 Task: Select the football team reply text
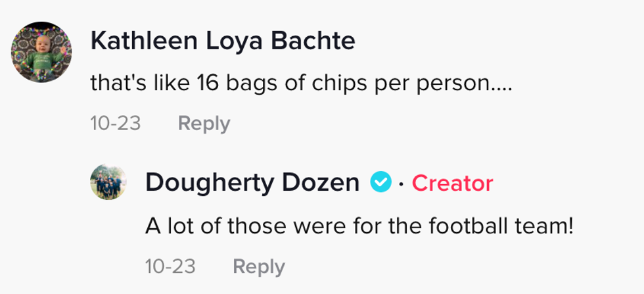359,227
